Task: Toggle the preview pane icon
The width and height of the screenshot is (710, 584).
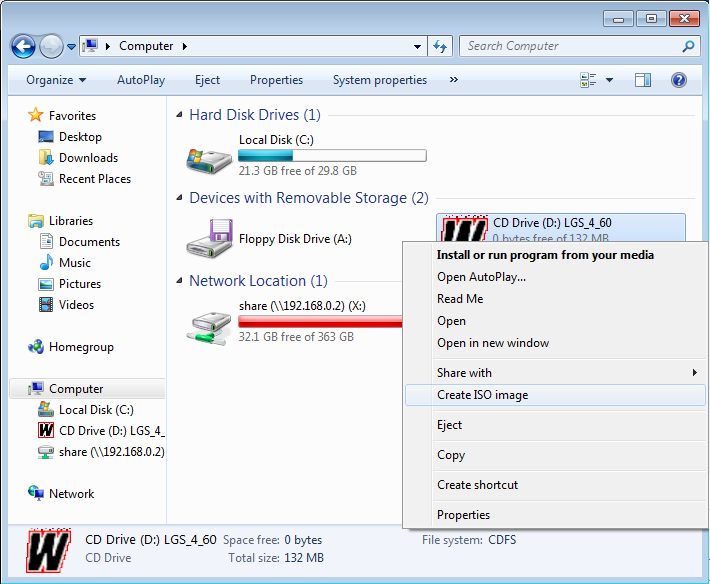Action: (x=643, y=80)
